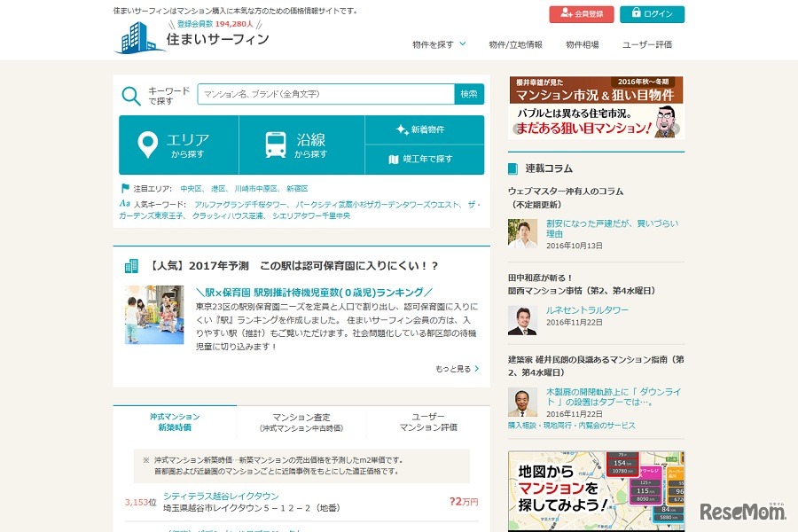Switch to the ユーザー マンション評価 tab
This screenshot has width=798, height=532.
pos(428,422)
